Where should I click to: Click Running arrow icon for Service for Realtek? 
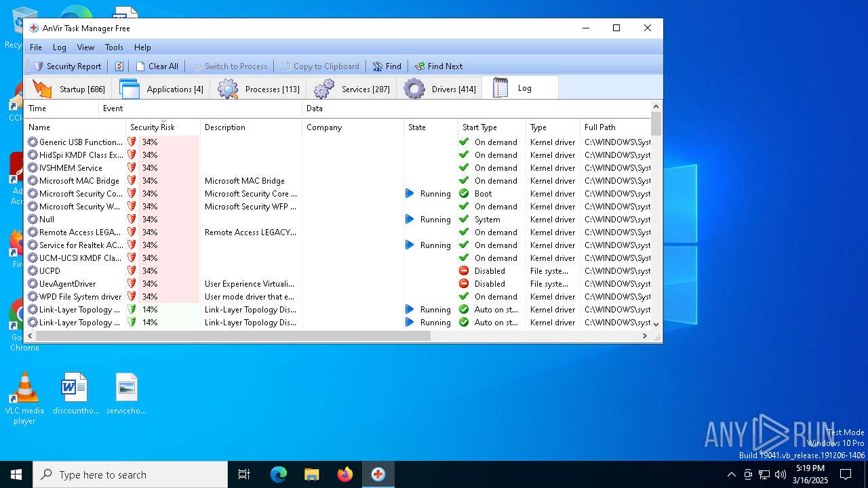[x=410, y=245]
